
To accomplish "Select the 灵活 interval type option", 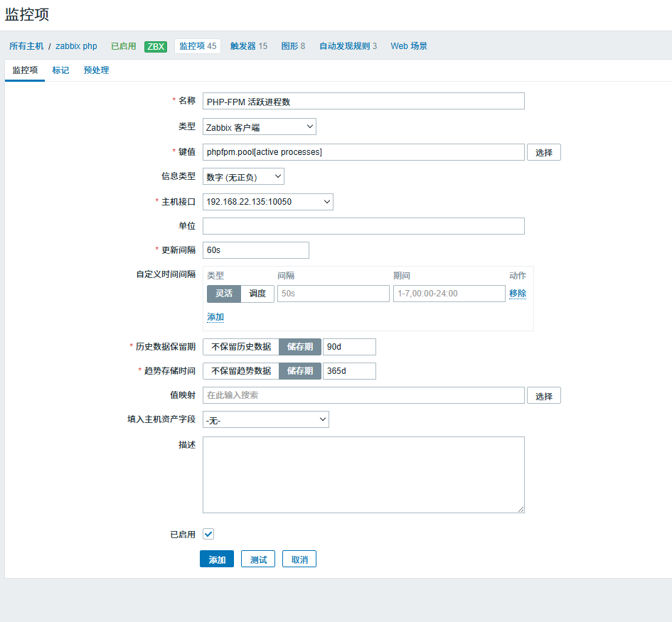I will coord(224,294).
